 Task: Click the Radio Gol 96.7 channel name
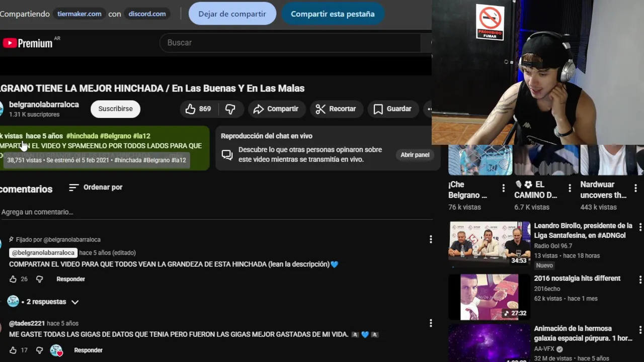pyautogui.click(x=553, y=246)
